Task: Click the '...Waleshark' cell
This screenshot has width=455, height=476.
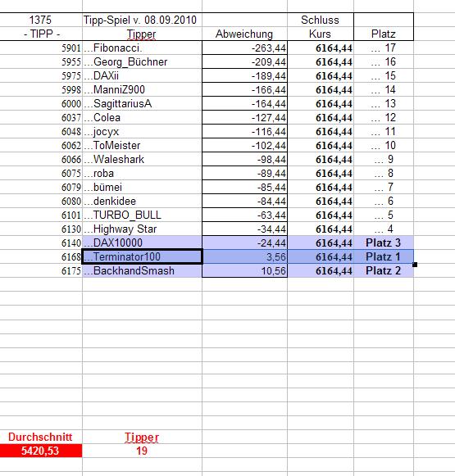Action: (x=142, y=160)
